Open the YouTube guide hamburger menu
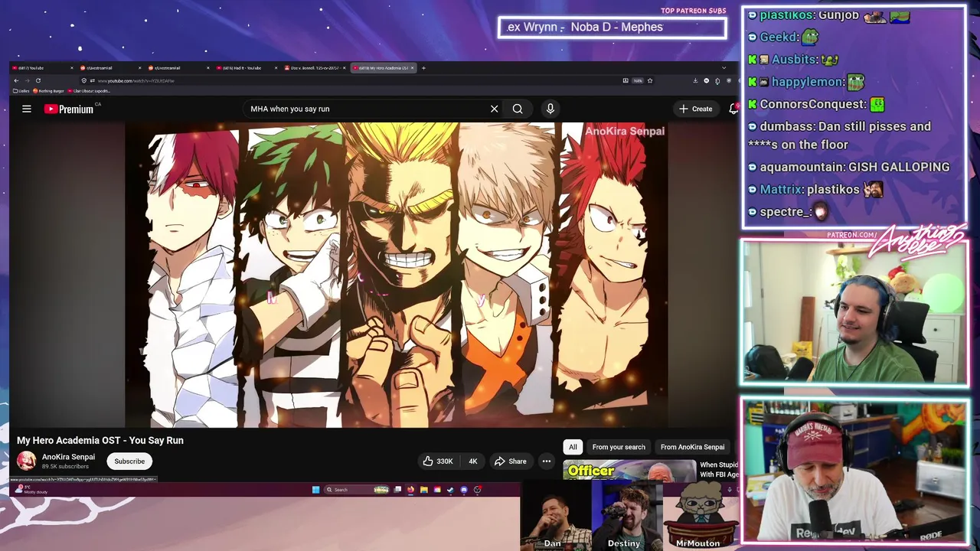This screenshot has height=551, width=980. pyautogui.click(x=27, y=109)
